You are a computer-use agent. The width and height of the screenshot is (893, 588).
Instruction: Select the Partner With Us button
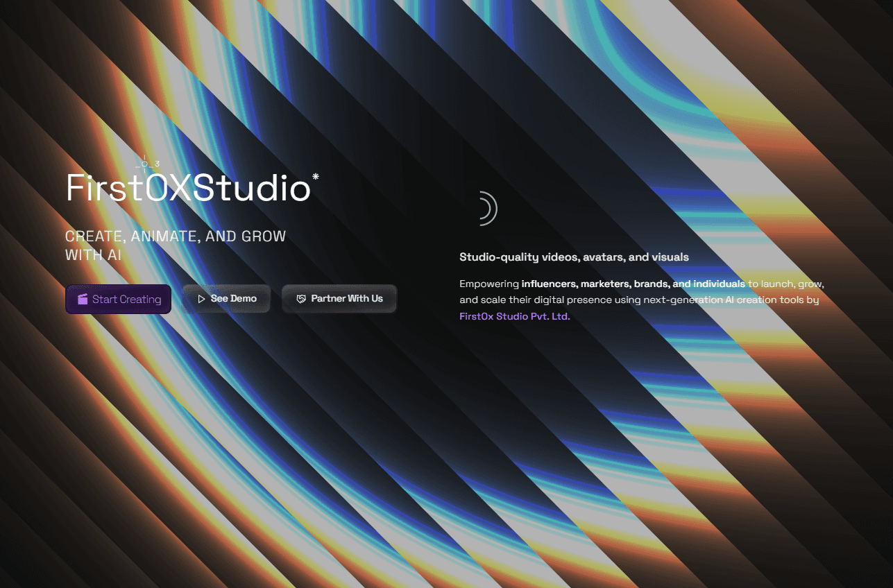[339, 299]
